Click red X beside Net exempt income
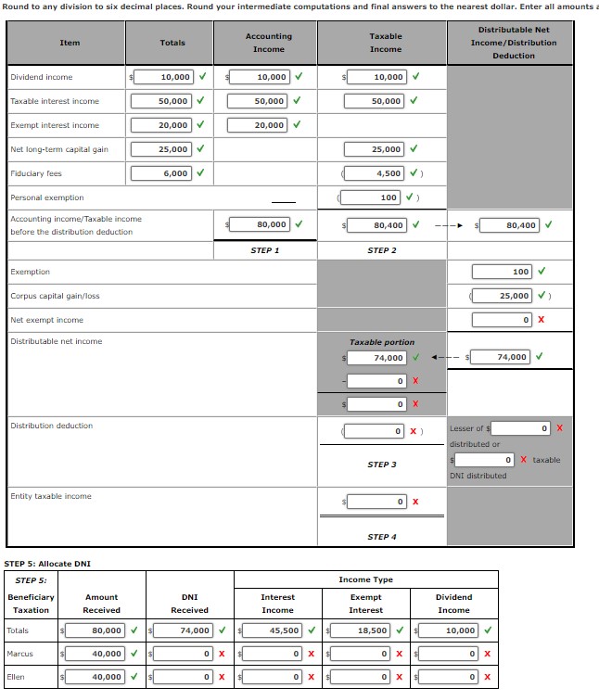This screenshot has width=599, height=700. (541, 319)
